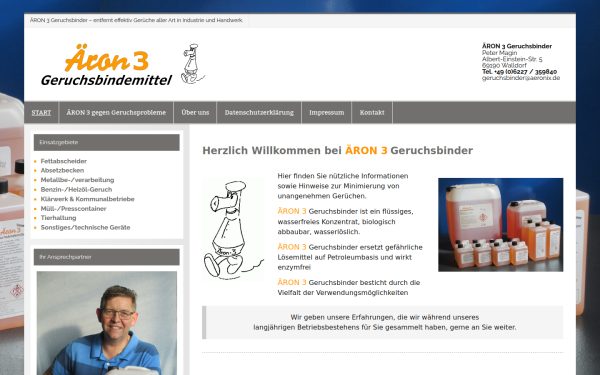Viewport: 600px width, 375px height.
Task: Click the sentence about 'ersetzt gefährliche Lösemittel'
Action: (350, 257)
